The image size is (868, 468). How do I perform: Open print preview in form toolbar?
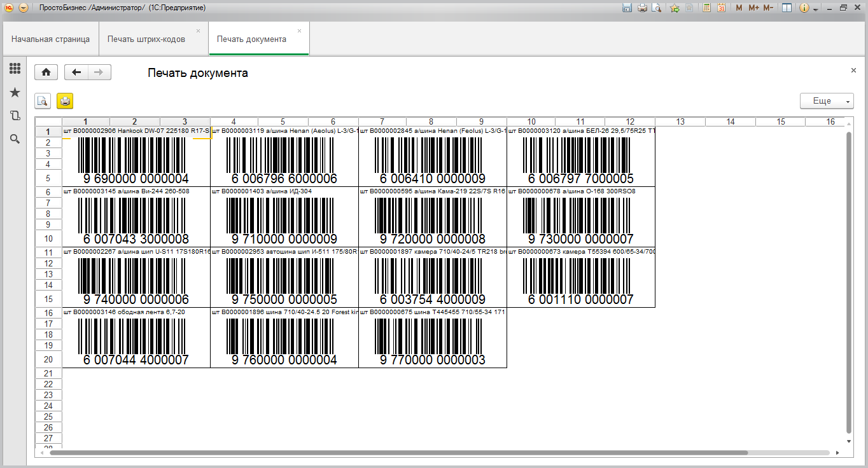43,100
